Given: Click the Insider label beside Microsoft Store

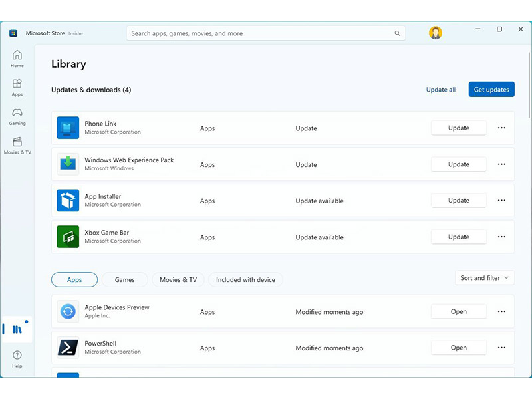Looking at the screenshot, I should (x=76, y=33).
